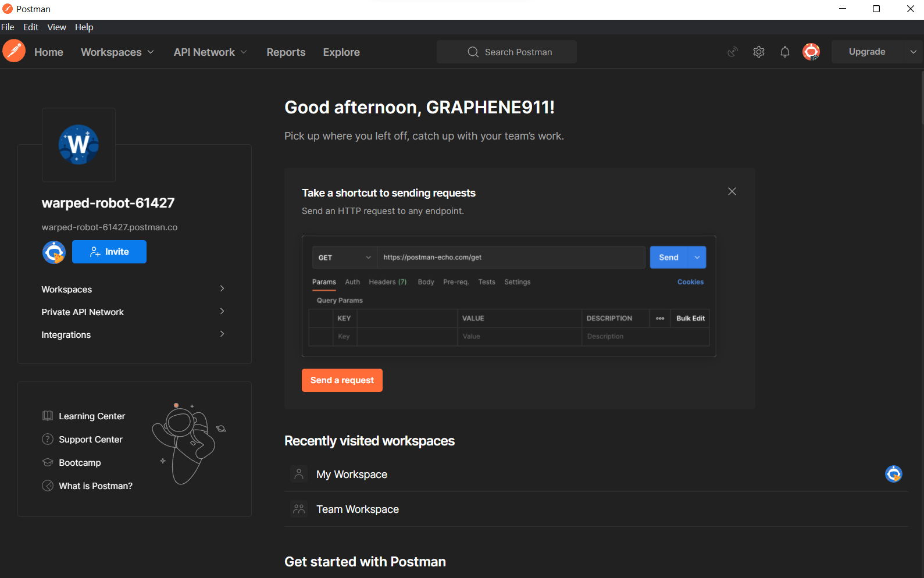Click the Cookies link
This screenshot has height=578, width=924.
pos(690,282)
